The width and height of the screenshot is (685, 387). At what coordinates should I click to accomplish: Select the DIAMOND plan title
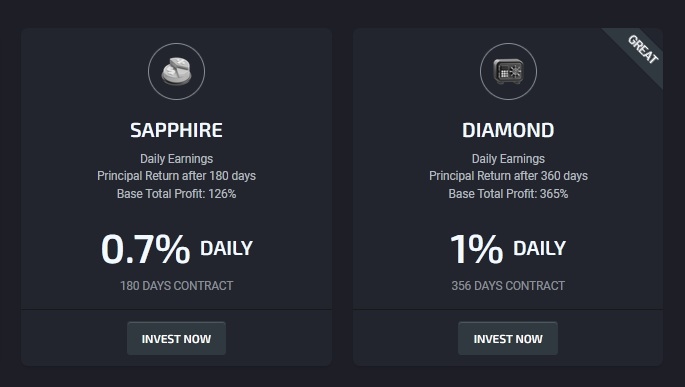508,130
